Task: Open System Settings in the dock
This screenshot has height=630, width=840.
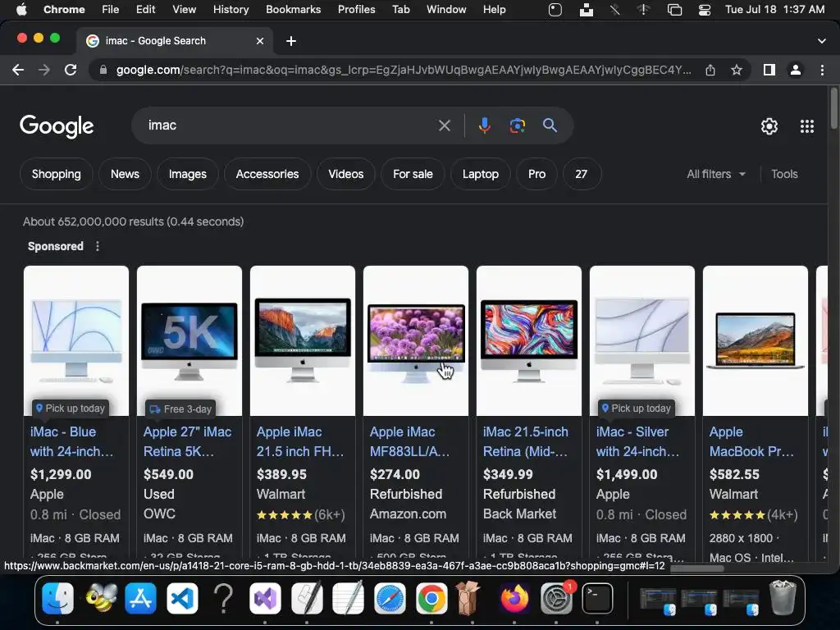Action: point(555,598)
